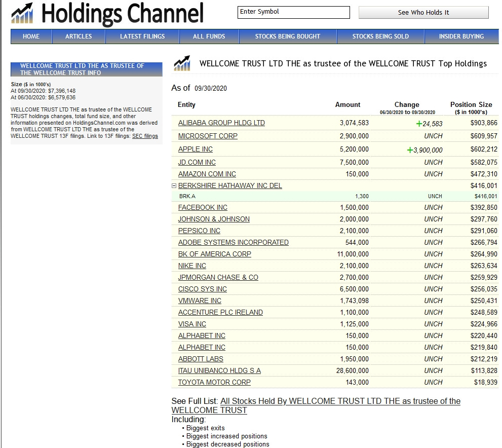
Task: Click the Change column header
Action: [407, 105]
